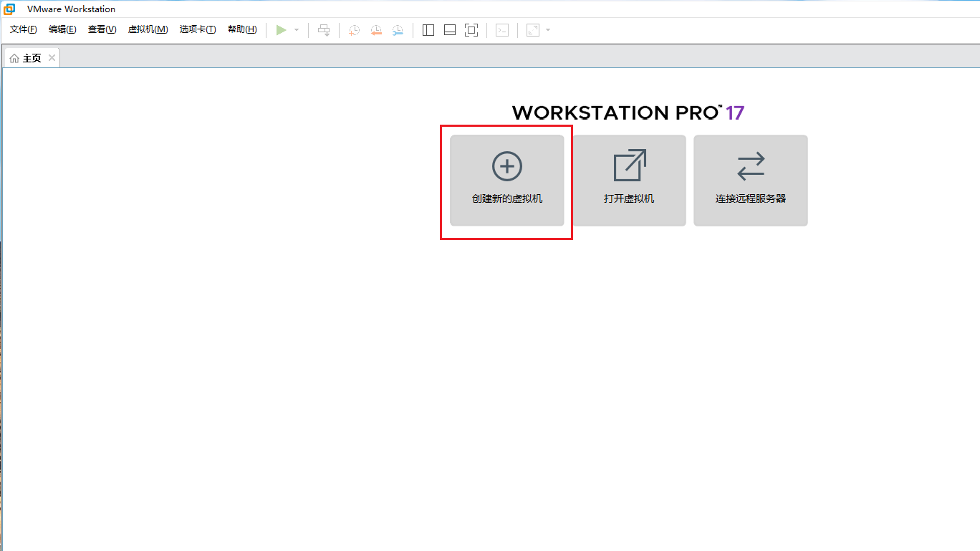
Task: Toggle the thumbnail bar layout icon
Action: [x=450, y=30]
